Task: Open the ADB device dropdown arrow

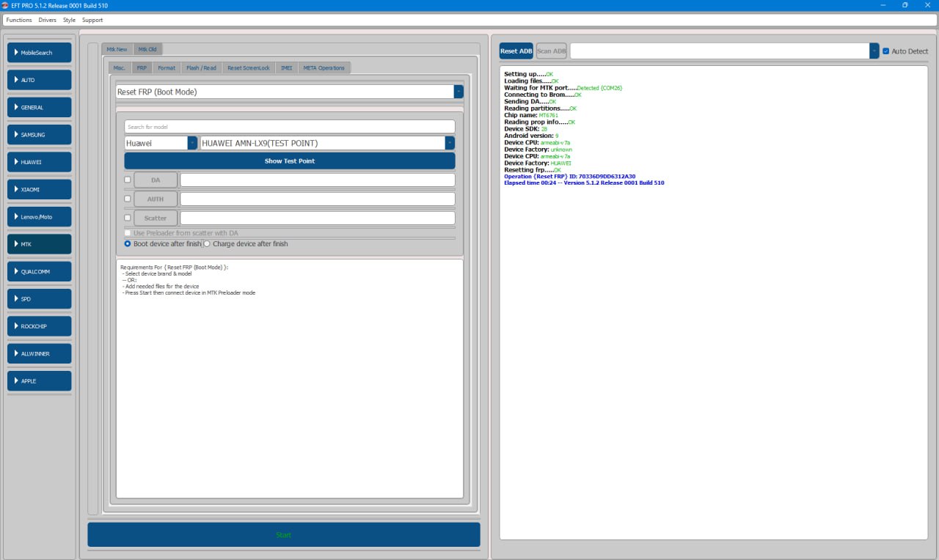Action: click(x=874, y=51)
